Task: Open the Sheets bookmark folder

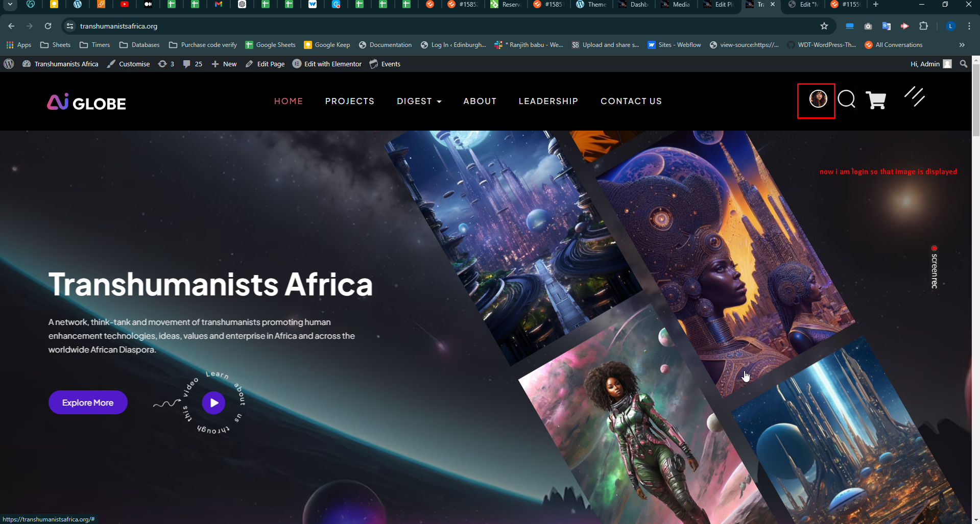Action: tap(55, 45)
